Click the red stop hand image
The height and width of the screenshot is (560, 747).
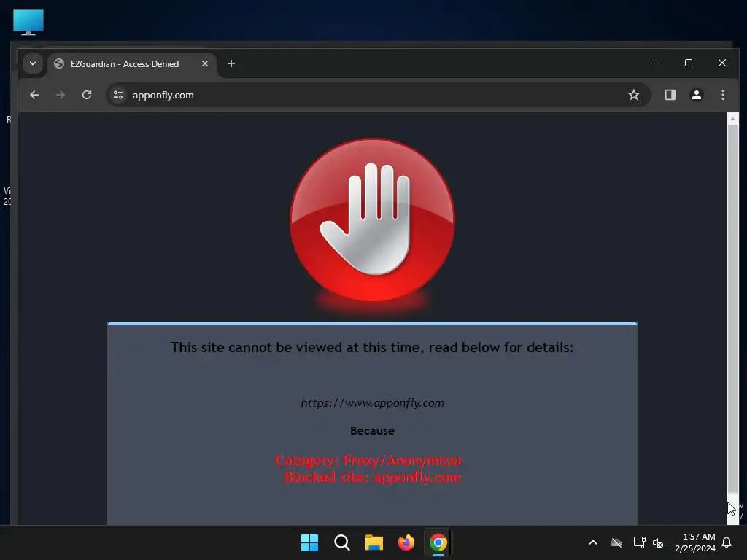tap(373, 220)
